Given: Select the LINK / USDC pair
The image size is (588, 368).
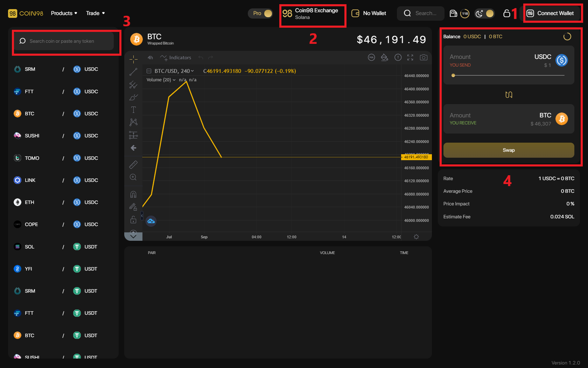Looking at the screenshot, I should (63, 180).
